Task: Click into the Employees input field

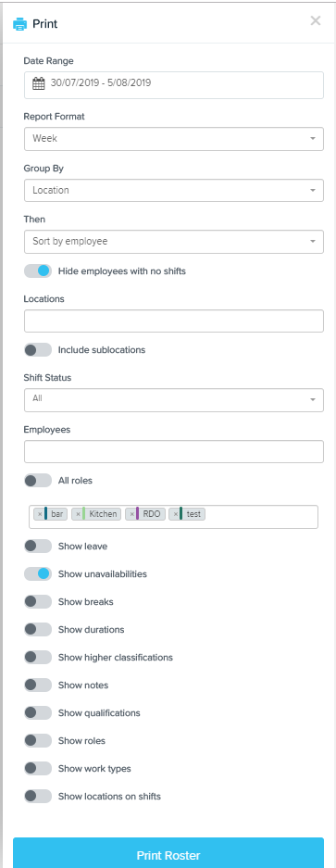Action: coord(174,452)
